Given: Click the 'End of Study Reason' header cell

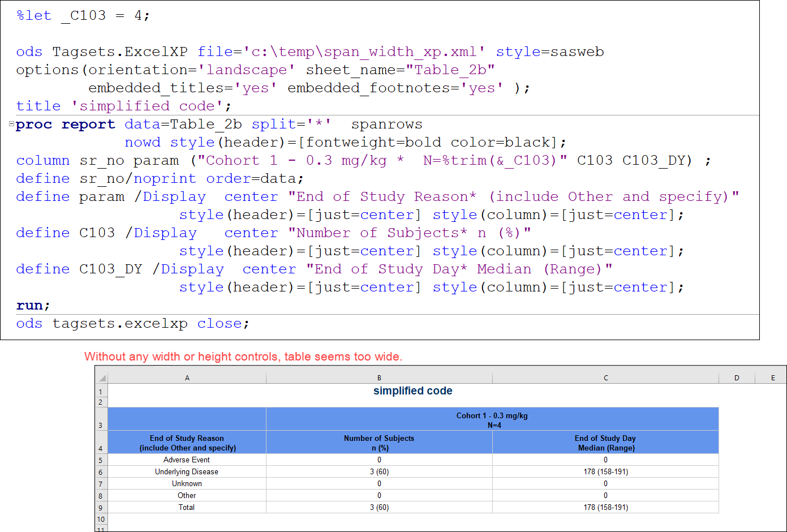Looking at the screenshot, I should tap(187, 442).
